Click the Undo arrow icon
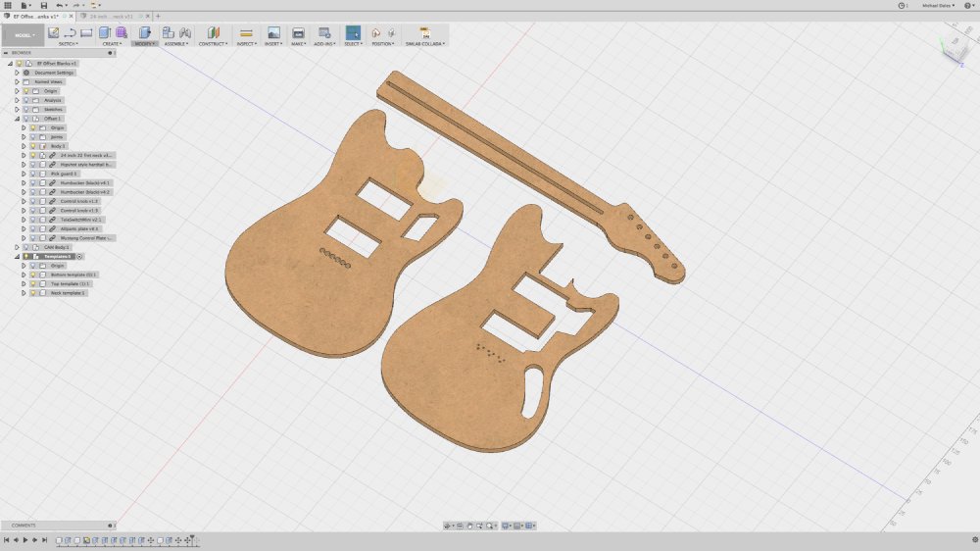The image size is (980, 551). (x=59, y=5)
